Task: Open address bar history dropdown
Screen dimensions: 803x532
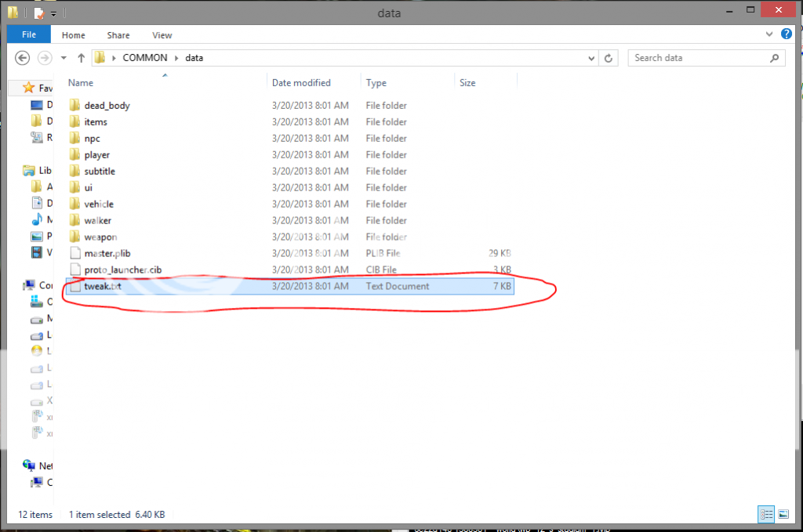Action: coord(591,58)
